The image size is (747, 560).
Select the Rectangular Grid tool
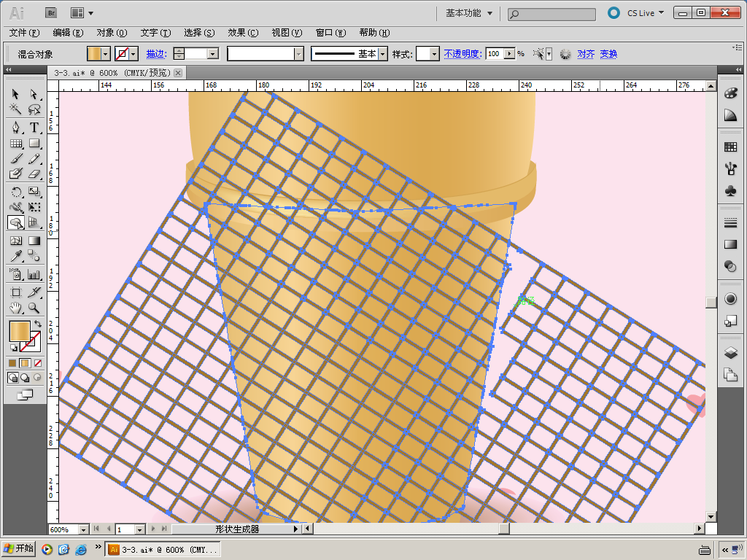[x=15, y=143]
